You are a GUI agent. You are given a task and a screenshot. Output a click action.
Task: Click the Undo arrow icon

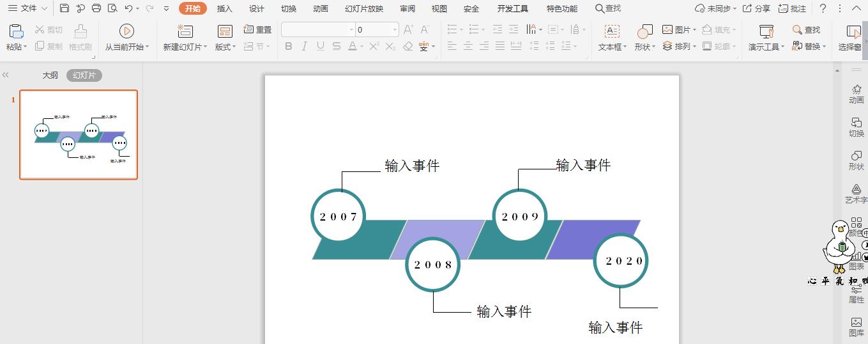pos(128,8)
